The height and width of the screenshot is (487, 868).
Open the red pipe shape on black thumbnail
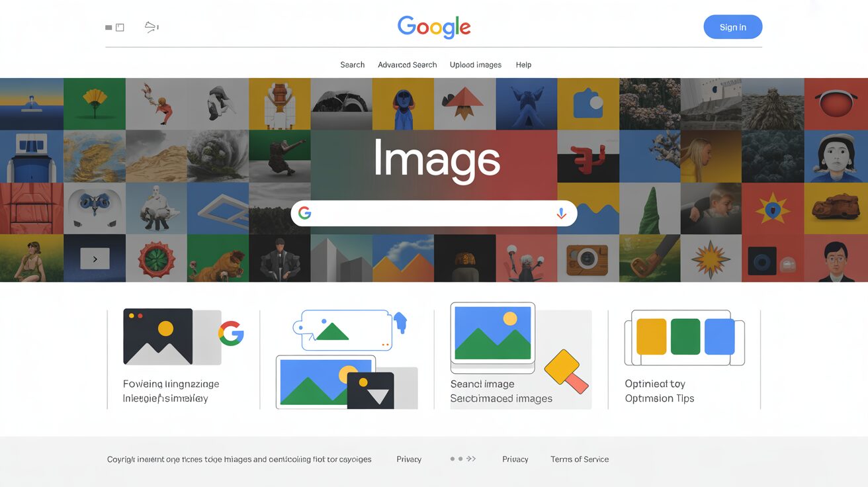tap(588, 156)
